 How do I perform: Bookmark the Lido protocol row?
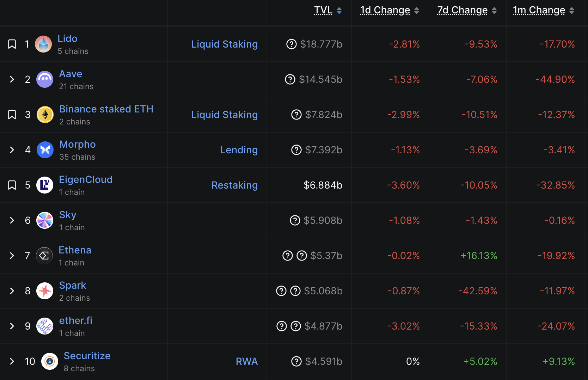(12, 44)
